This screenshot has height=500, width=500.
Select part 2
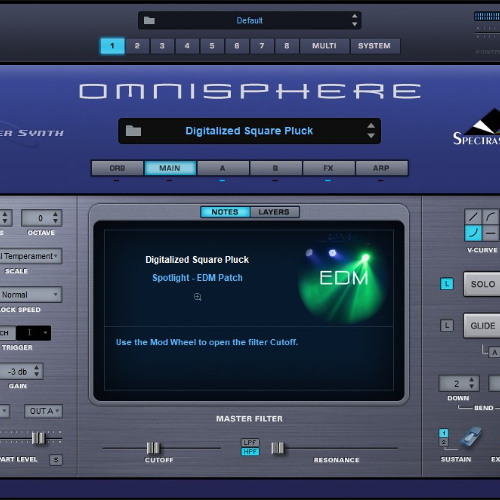(x=137, y=46)
